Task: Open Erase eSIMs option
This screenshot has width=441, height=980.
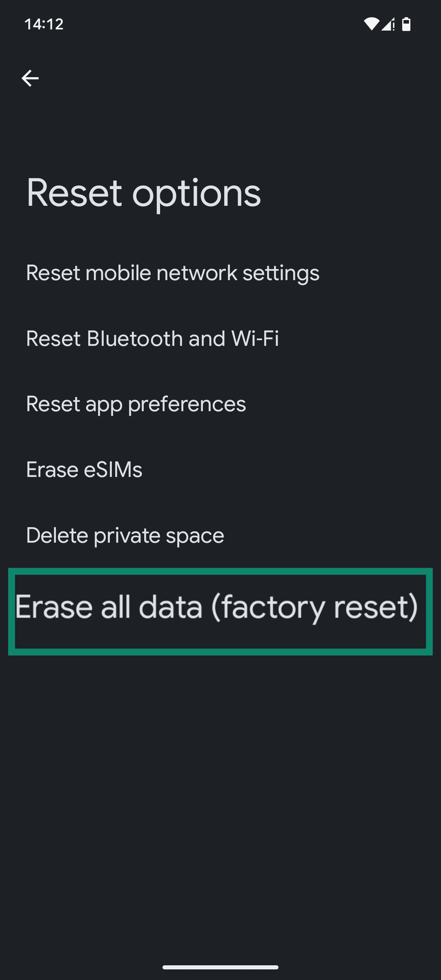Action: (x=84, y=469)
